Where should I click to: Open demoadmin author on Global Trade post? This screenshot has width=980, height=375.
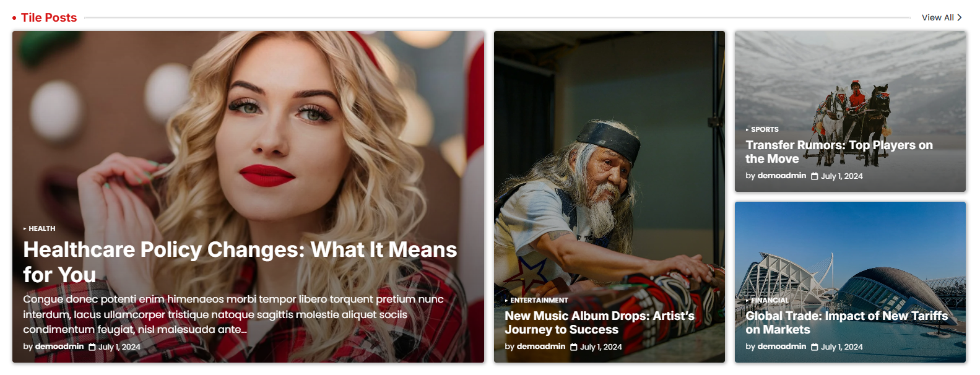pyautogui.click(x=782, y=347)
